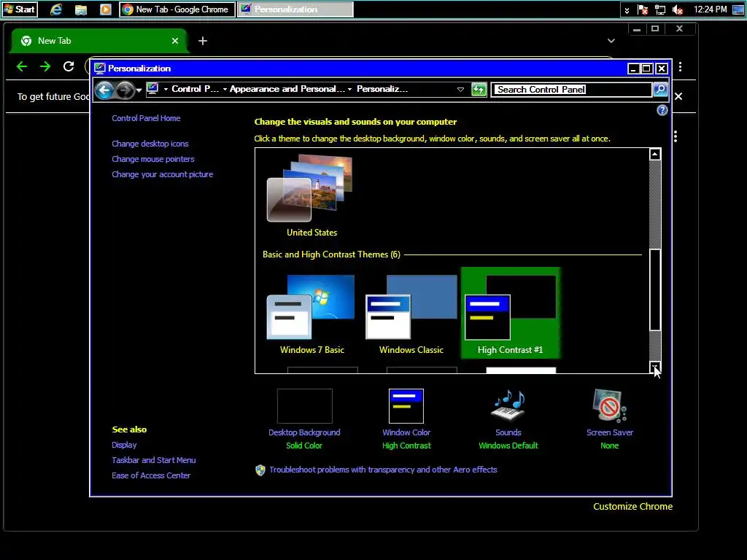Launch Internet Explorer from the taskbar
The width and height of the screenshot is (747, 560).
coord(56,9)
